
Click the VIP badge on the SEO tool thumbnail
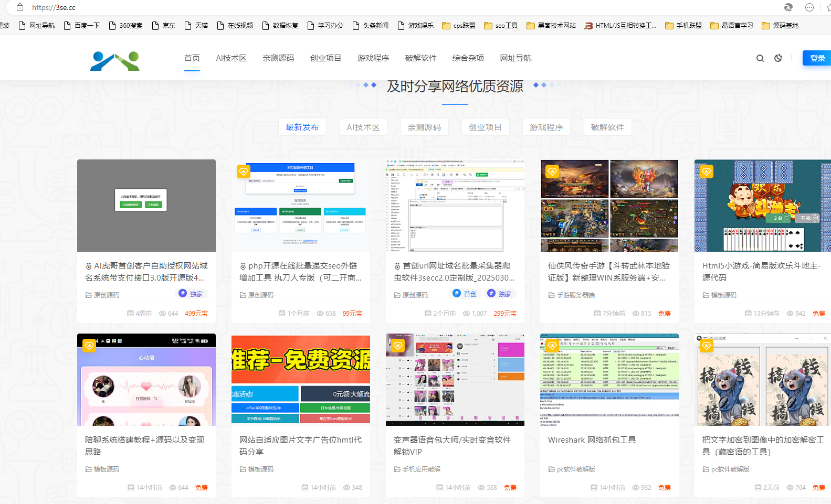pos(243,171)
